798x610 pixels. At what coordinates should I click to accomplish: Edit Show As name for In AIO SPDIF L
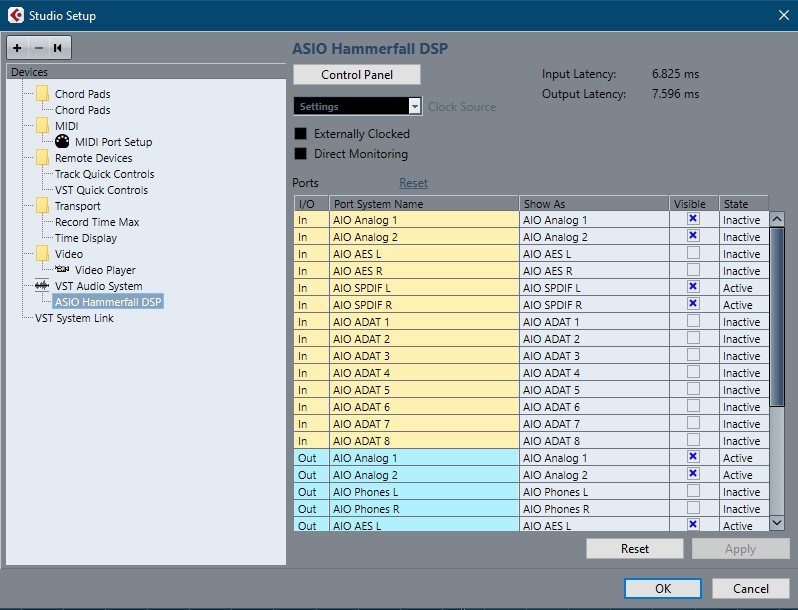pyautogui.click(x=593, y=288)
